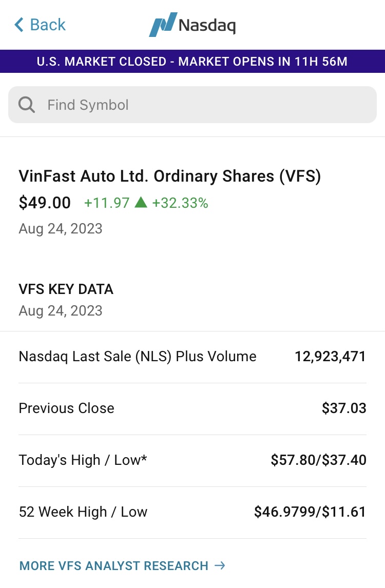This screenshot has height=588, width=385.
Task: Tap the magnifying glass search icon
Action: 27,105
